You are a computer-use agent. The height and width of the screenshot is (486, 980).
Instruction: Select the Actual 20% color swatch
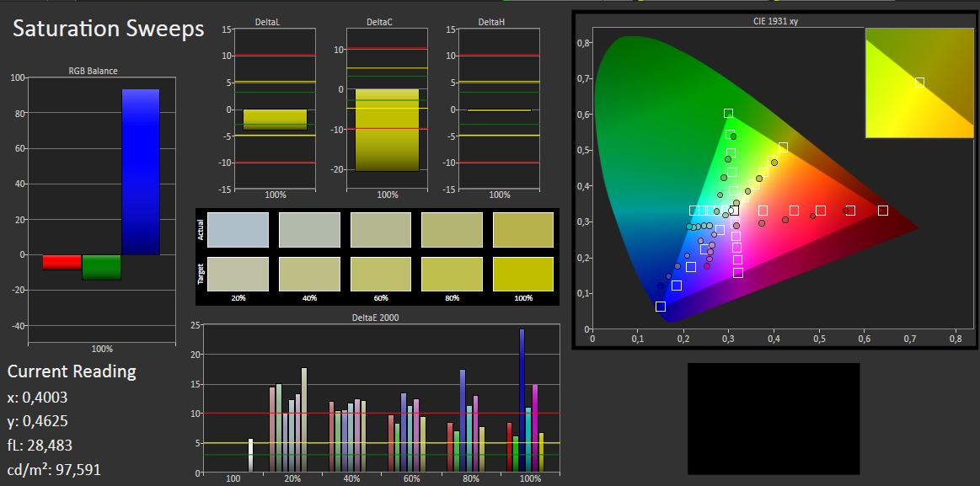[x=238, y=230]
